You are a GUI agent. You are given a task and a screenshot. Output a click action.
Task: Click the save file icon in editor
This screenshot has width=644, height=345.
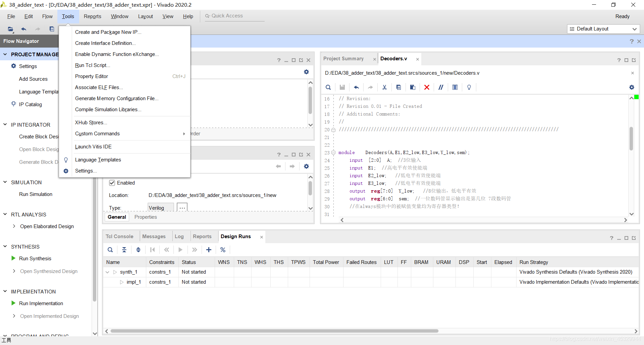coord(342,87)
